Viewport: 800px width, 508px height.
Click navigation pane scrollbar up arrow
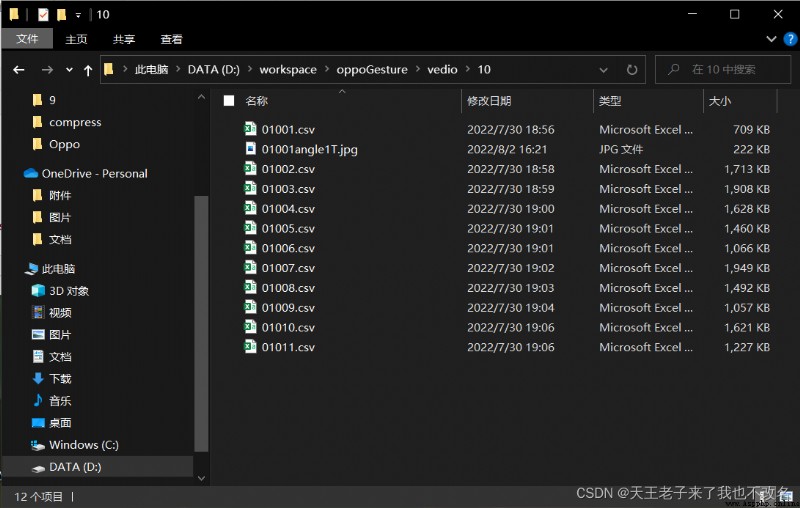[x=201, y=97]
